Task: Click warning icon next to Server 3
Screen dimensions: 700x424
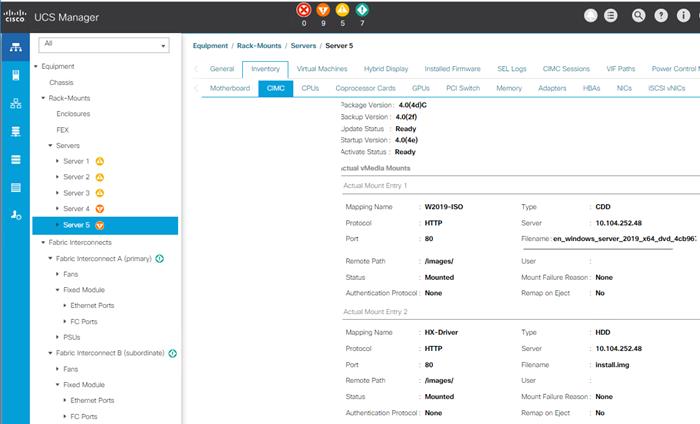Action: coord(100,193)
